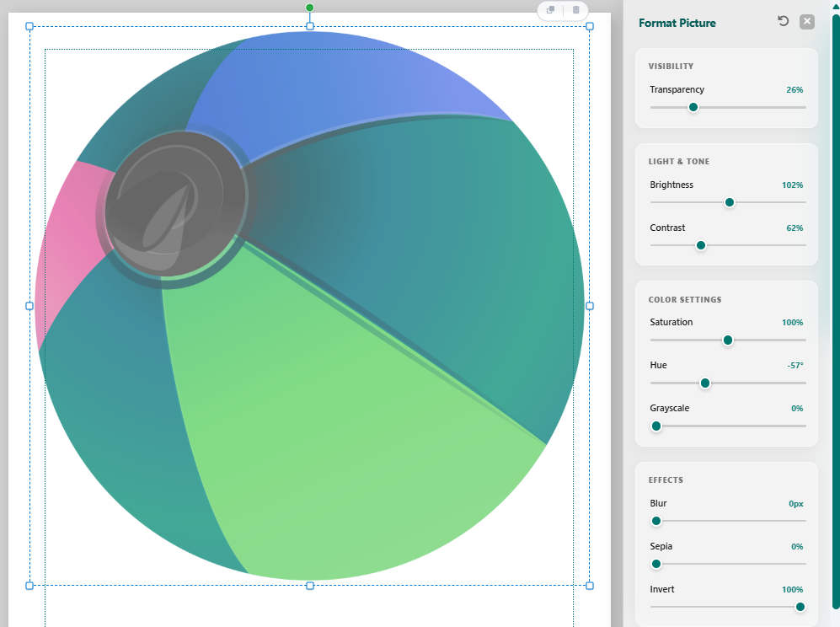Click the top-left corner resize handle
Viewport: 840px width, 627px height.
coord(29,26)
